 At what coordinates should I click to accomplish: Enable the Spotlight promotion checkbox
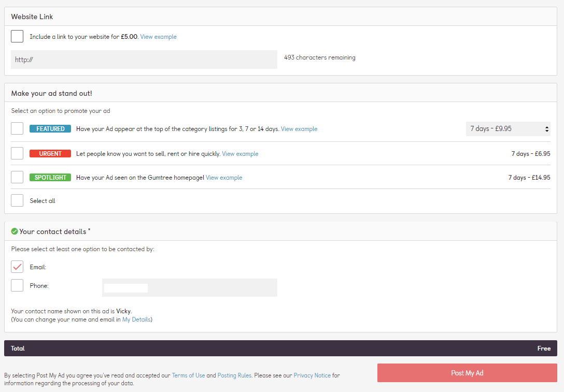pyautogui.click(x=17, y=177)
